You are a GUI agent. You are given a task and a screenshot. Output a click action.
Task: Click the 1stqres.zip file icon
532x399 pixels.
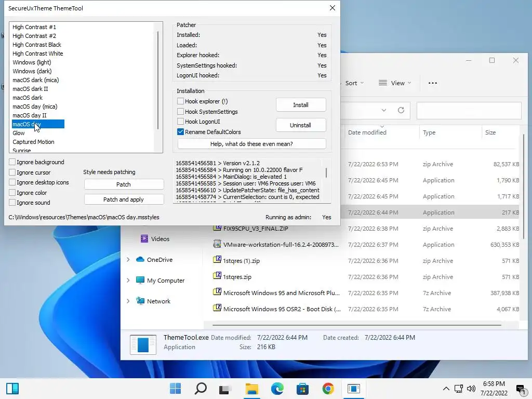[x=217, y=276]
